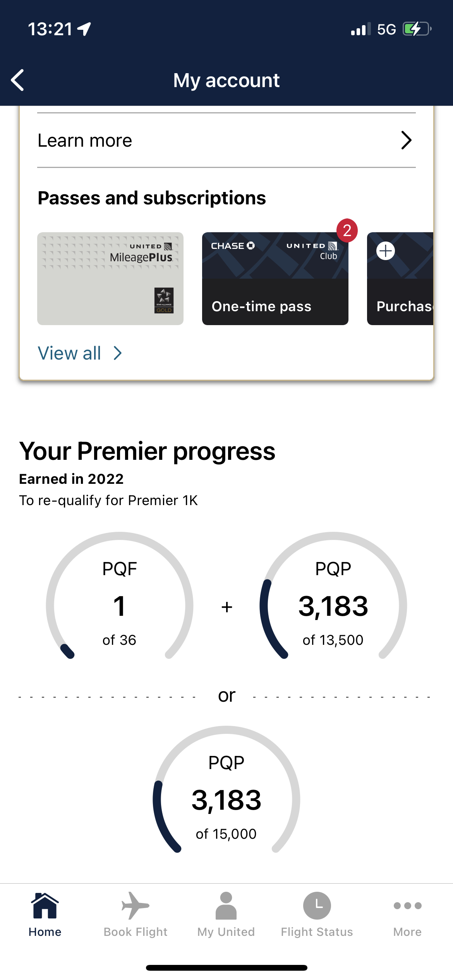Tap the Flight Status clock icon
This screenshot has width=453, height=980.
pos(317,906)
